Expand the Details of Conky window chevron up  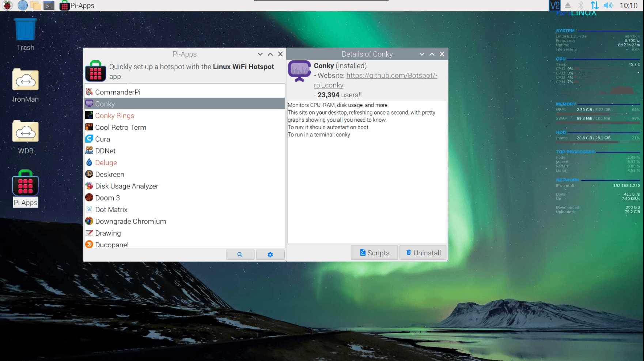click(x=432, y=54)
